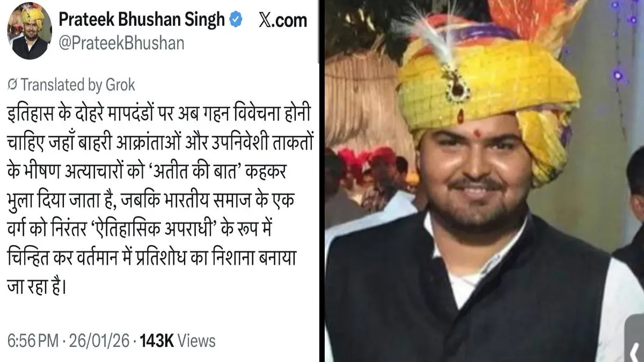Image resolution: width=644 pixels, height=362 pixels.
Task: Select the X.com source label
Action: (283, 20)
